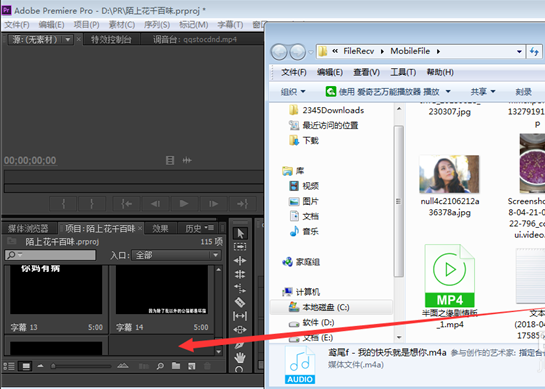The image size is (545, 389).
Task: Select the Selection arrow tool in Premiere
Action: coord(240,233)
